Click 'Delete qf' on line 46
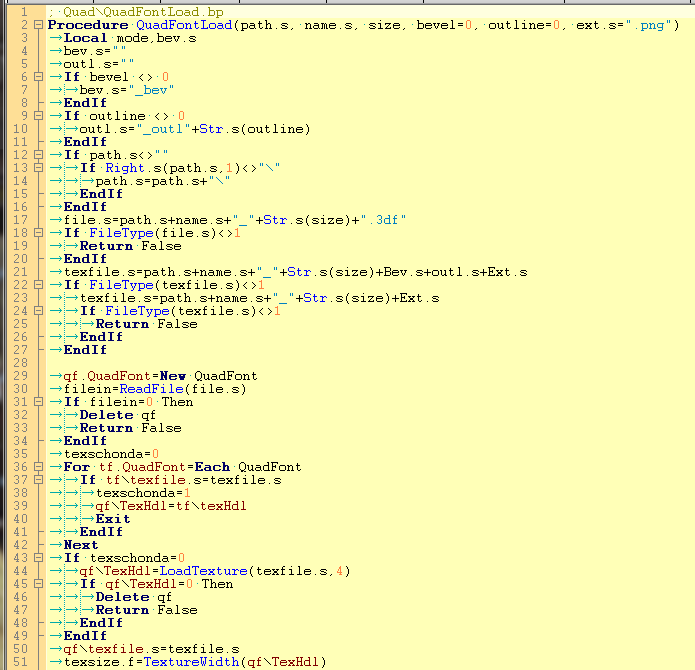695x670 pixels. [133, 597]
